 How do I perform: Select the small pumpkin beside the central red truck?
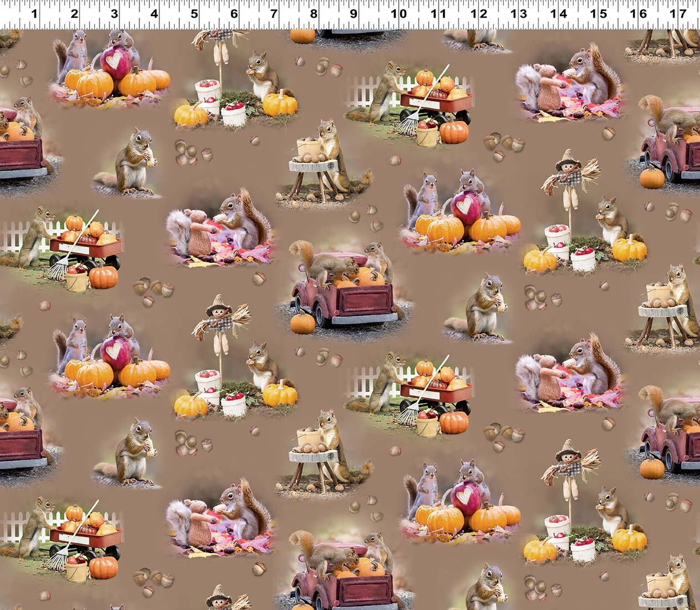(303, 323)
